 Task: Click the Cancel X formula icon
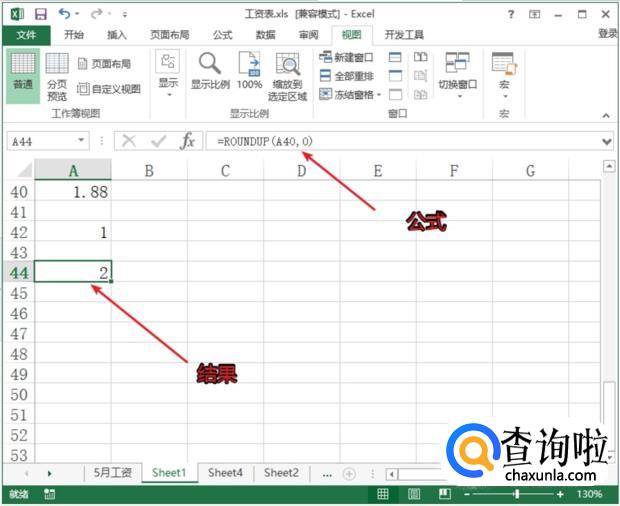tap(129, 141)
